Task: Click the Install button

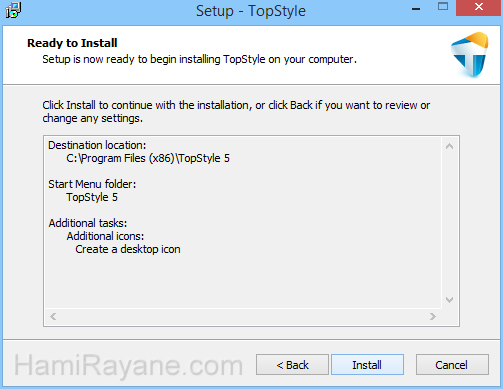Action: tap(367, 365)
